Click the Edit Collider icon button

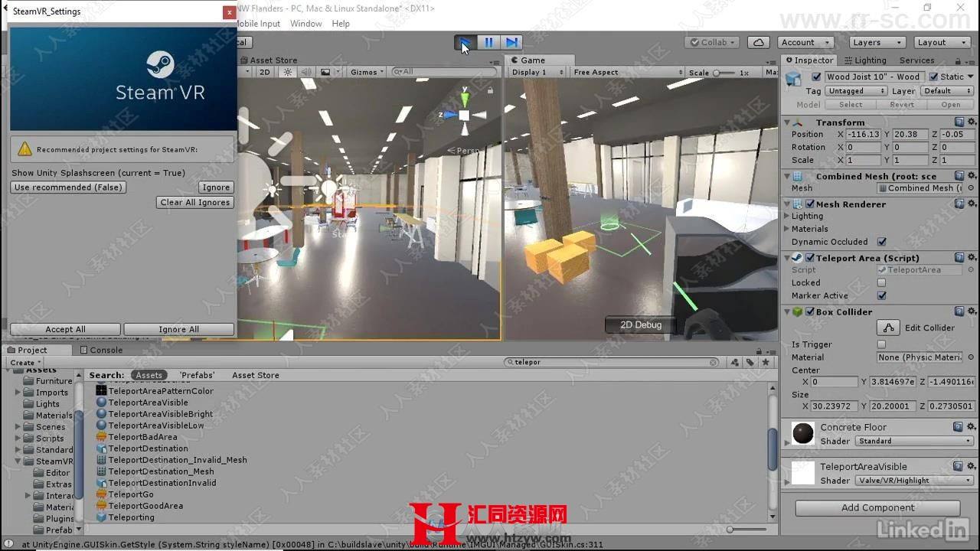pyautogui.click(x=888, y=328)
